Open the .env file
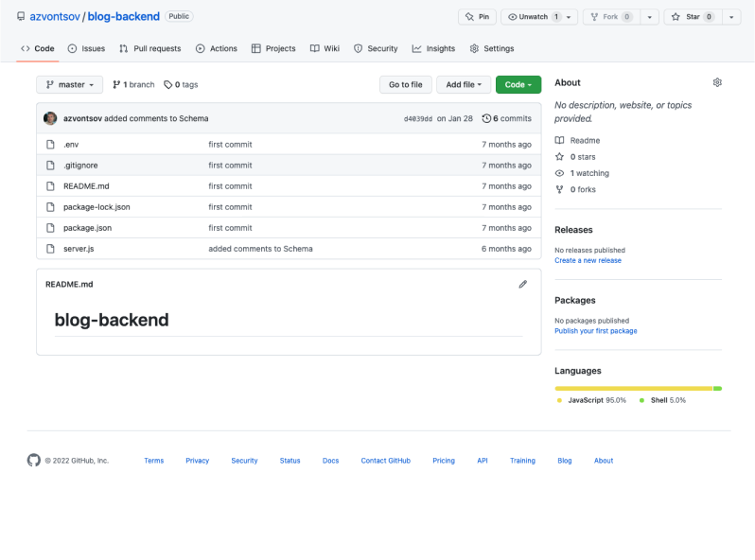Screen dimensions: 755x560 point(71,145)
